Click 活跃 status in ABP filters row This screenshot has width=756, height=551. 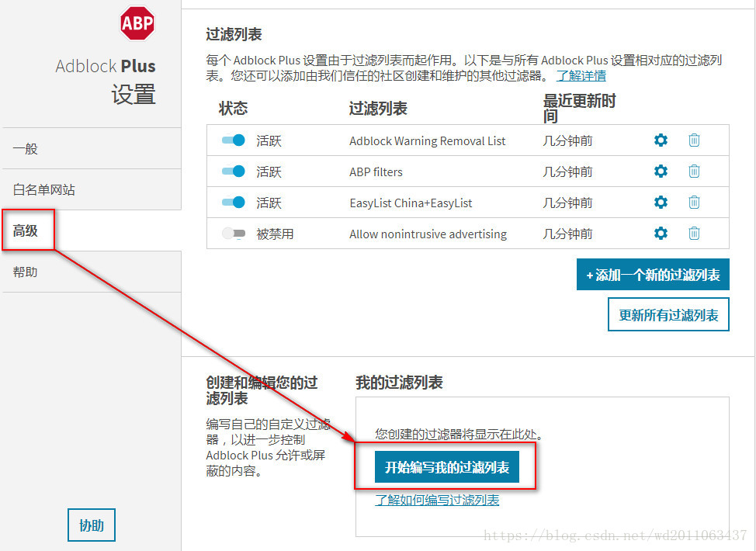coord(269,172)
